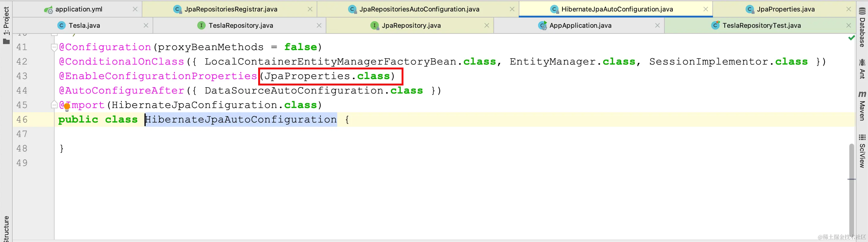The height and width of the screenshot is (242, 868).
Task: Close JpaRepositoriesAutoConfiguration.java tab
Action: [x=512, y=9]
